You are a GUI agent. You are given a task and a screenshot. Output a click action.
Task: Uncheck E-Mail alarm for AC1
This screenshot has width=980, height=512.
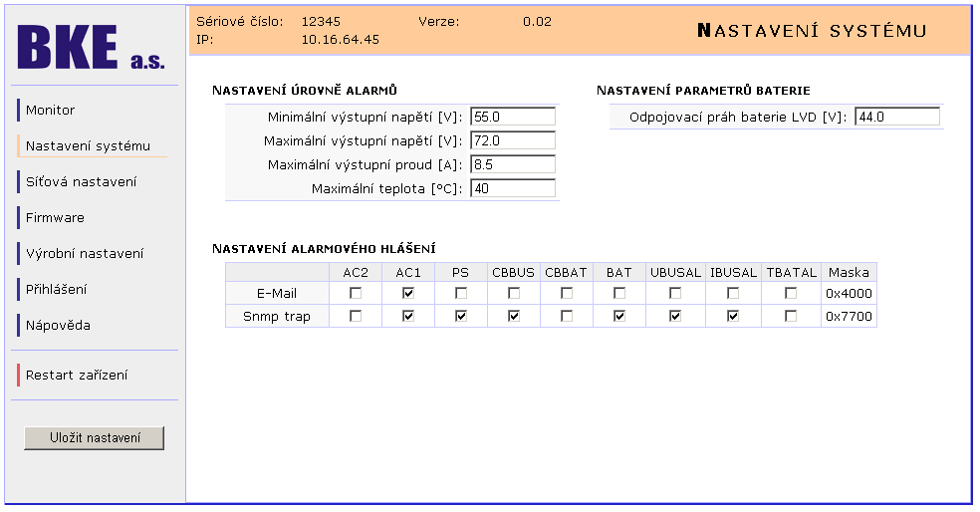point(408,293)
